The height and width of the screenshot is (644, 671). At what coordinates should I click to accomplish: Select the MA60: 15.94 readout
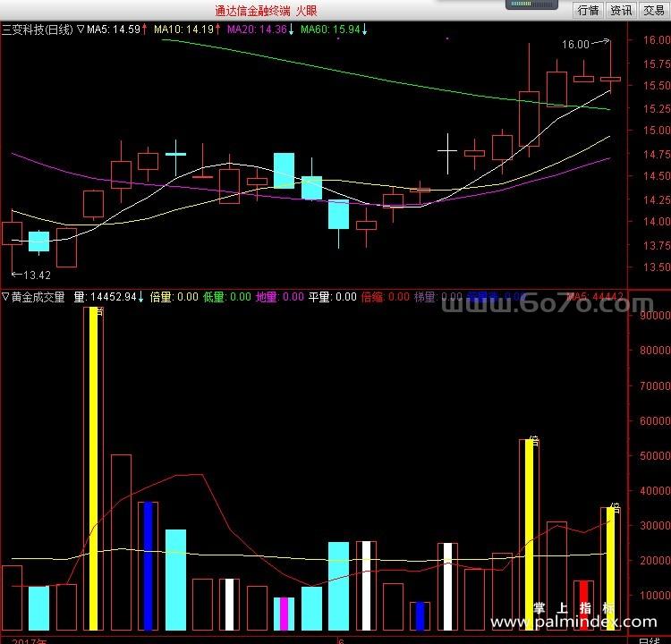[x=334, y=30]
